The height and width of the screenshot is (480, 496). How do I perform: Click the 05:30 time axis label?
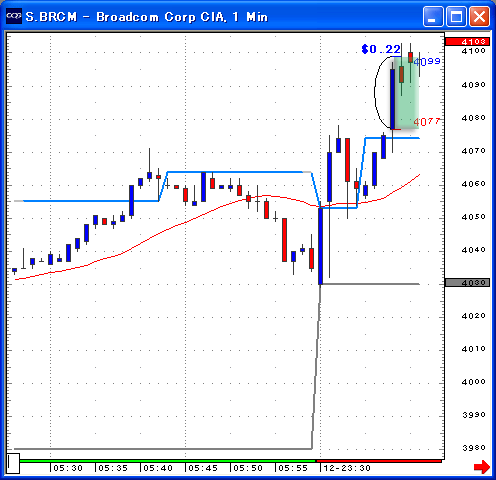coord(68,468)
